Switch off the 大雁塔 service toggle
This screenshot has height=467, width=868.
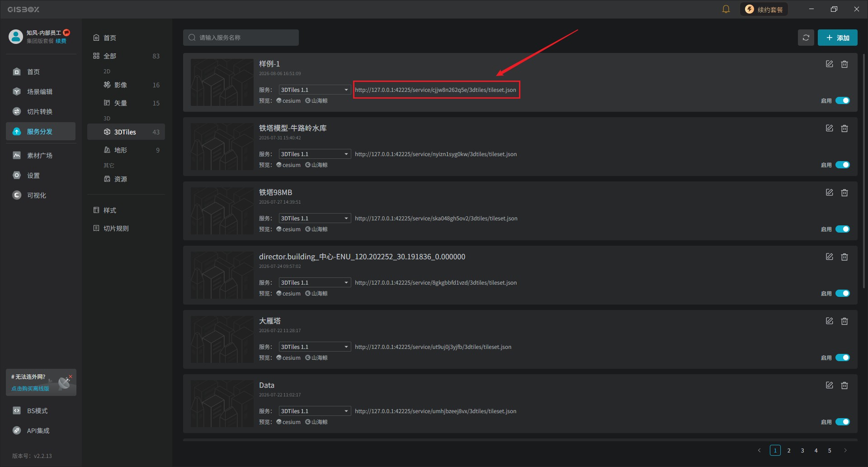click(x=843, y=358)
